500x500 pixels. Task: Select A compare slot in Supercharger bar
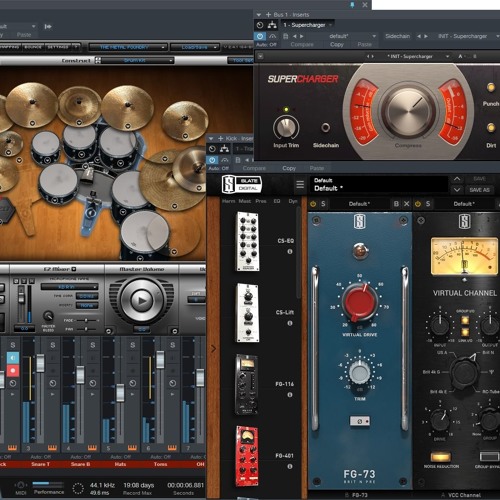pyautogui.click(x=460, y=56)
